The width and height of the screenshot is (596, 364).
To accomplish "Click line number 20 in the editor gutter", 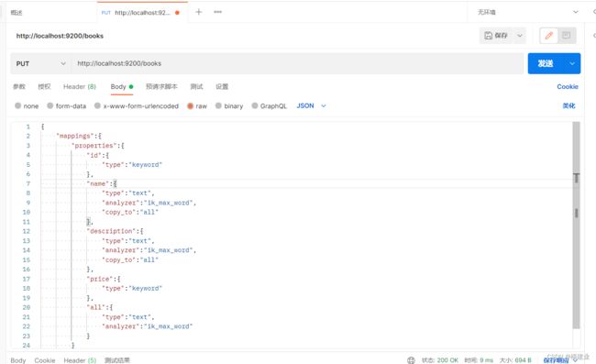I will click(27, 307).
